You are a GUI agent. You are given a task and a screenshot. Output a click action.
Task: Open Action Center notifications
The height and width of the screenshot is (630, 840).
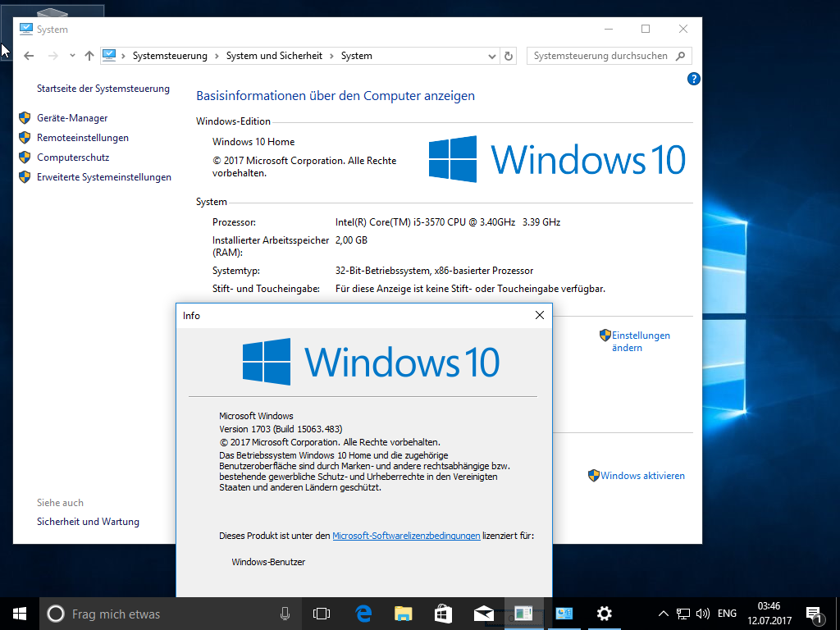[815, 614]
